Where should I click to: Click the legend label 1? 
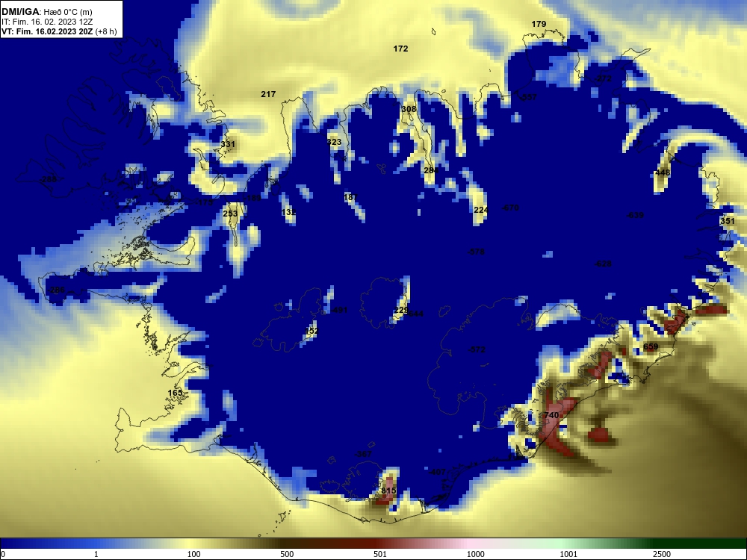[96, 554]
